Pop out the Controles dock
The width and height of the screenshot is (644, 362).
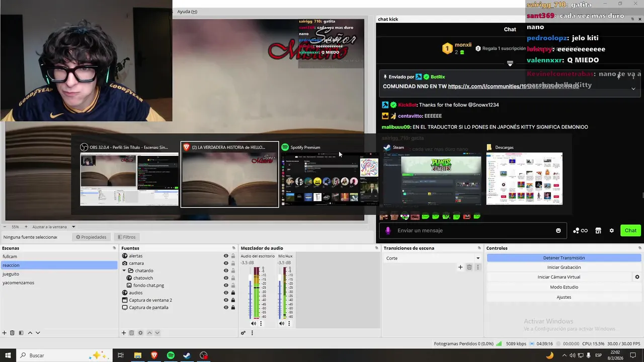640,248
